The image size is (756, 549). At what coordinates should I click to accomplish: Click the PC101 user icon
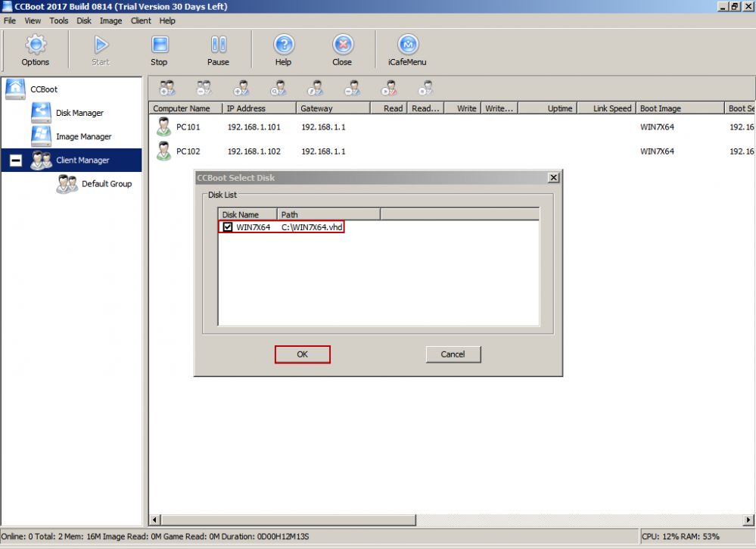pyautogui.click(x=164, y=127)
